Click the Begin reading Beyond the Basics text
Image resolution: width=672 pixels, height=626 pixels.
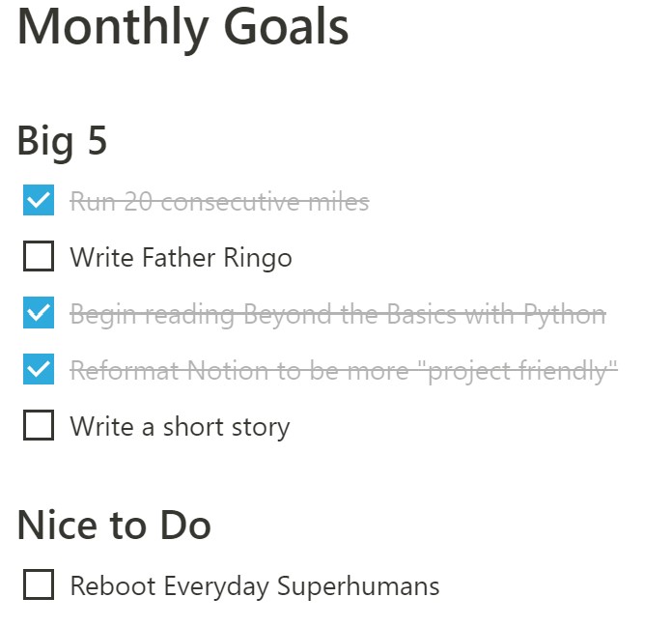(338, 314)
